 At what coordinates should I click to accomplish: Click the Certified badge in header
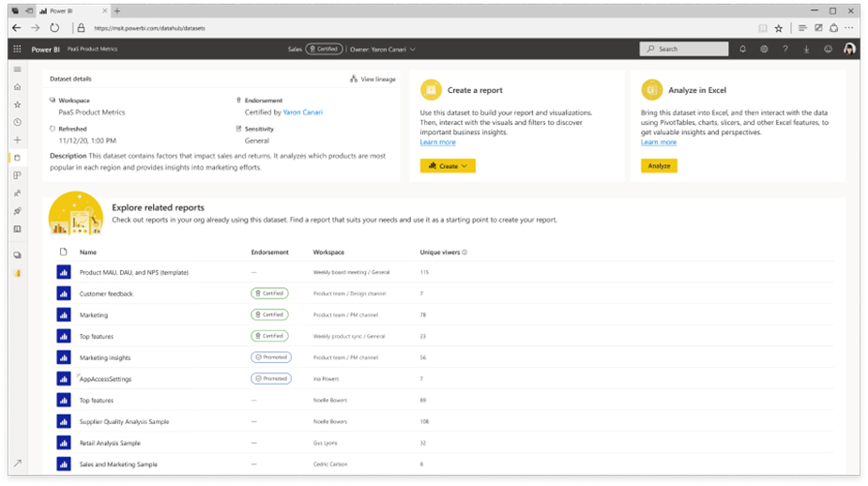[325, 50]
